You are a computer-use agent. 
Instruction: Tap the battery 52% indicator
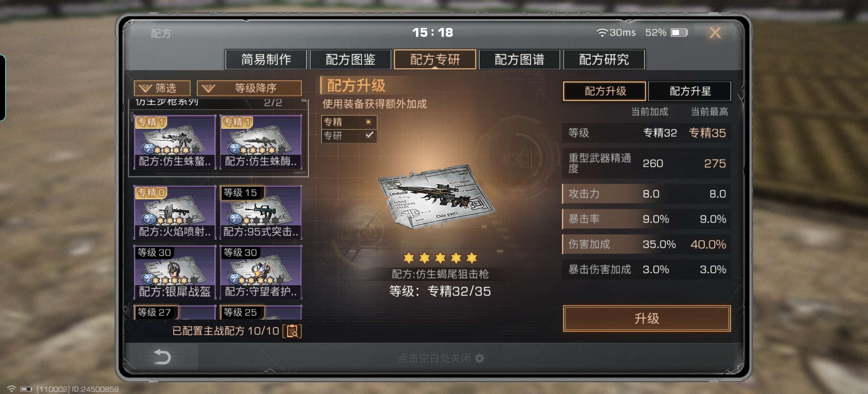666,33
